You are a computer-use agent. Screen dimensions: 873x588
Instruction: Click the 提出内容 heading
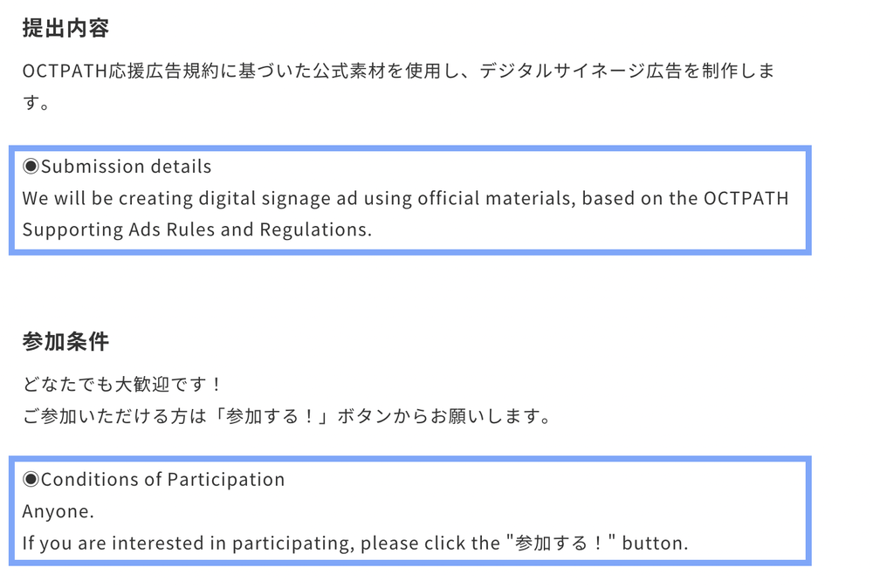coord(65,28)
